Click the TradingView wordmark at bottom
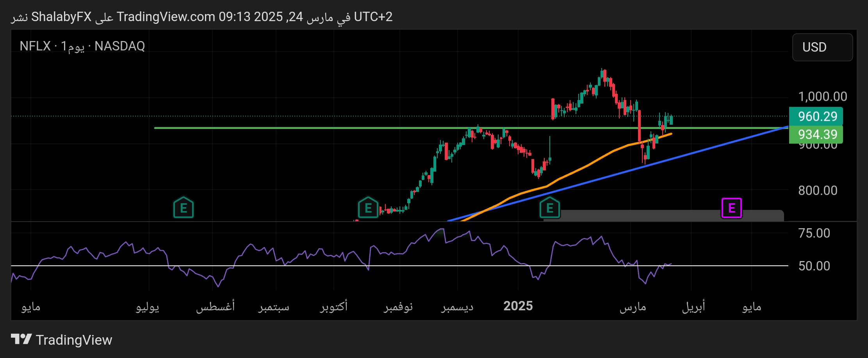Image resolution: width=868 pixels, height=358 pixels. [74, 340]
